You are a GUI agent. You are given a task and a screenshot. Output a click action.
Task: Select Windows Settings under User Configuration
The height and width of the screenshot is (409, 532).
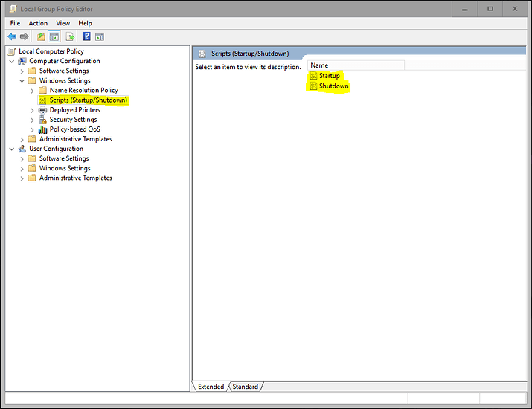point(65,169)
